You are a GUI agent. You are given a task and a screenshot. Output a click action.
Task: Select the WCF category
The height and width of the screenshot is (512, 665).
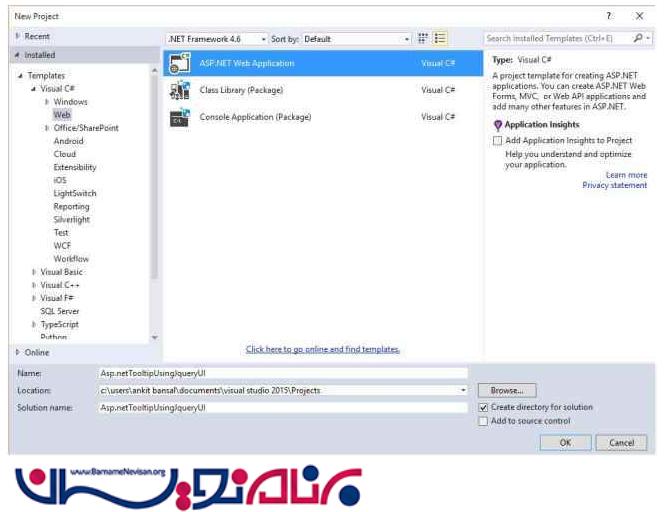62,246
